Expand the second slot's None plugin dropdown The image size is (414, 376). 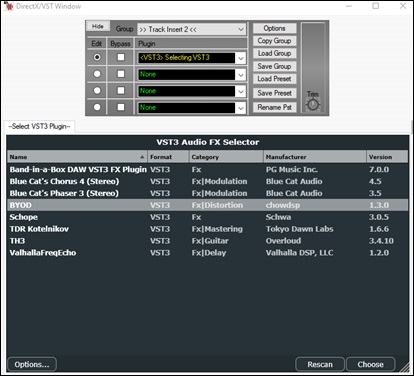click(x=241, y=75)
